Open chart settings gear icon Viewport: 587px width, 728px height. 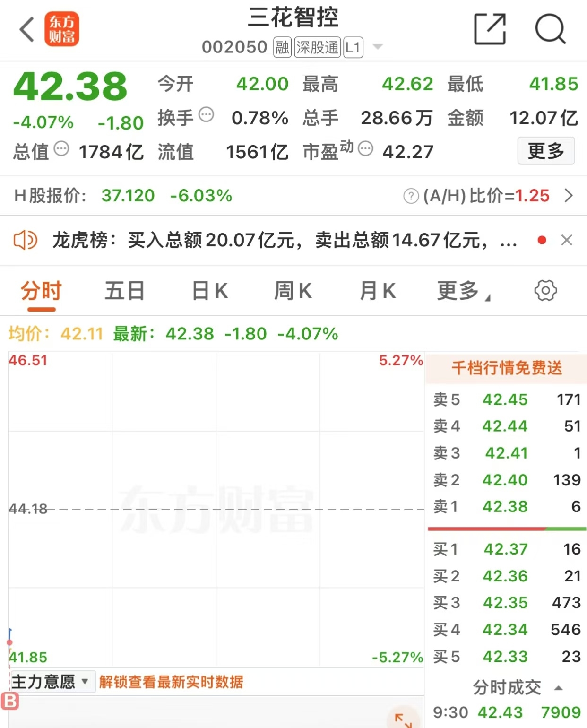pos(545,290)
